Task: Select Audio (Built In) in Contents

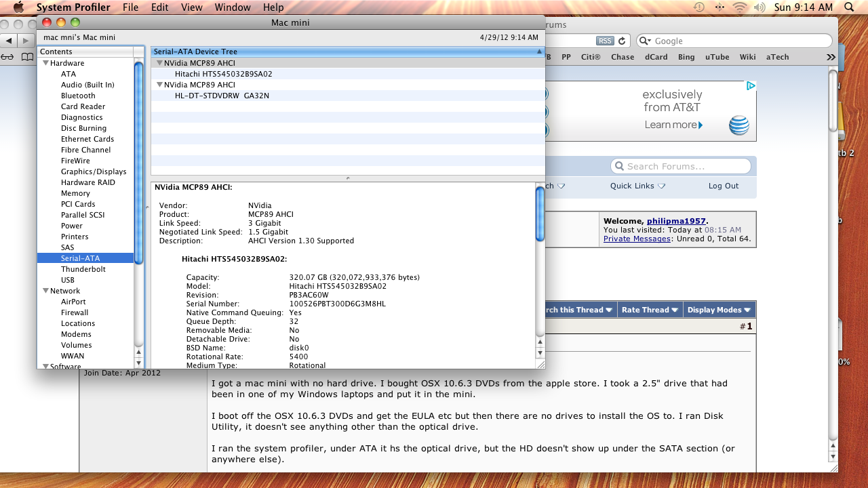Action: 87,85
